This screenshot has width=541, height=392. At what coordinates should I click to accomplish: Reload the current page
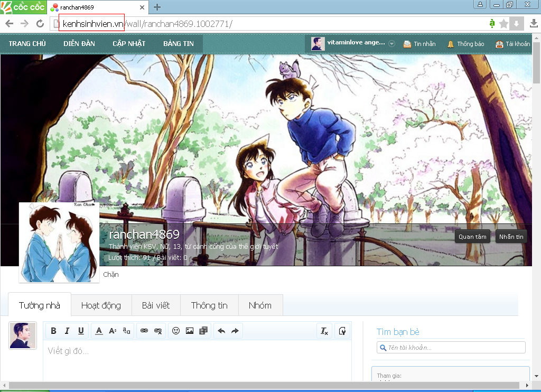pyautogui.click(x=40, y=24)
